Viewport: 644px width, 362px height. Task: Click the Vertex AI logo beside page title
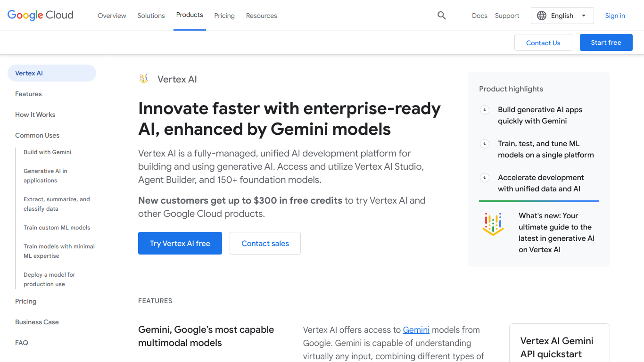144,79
